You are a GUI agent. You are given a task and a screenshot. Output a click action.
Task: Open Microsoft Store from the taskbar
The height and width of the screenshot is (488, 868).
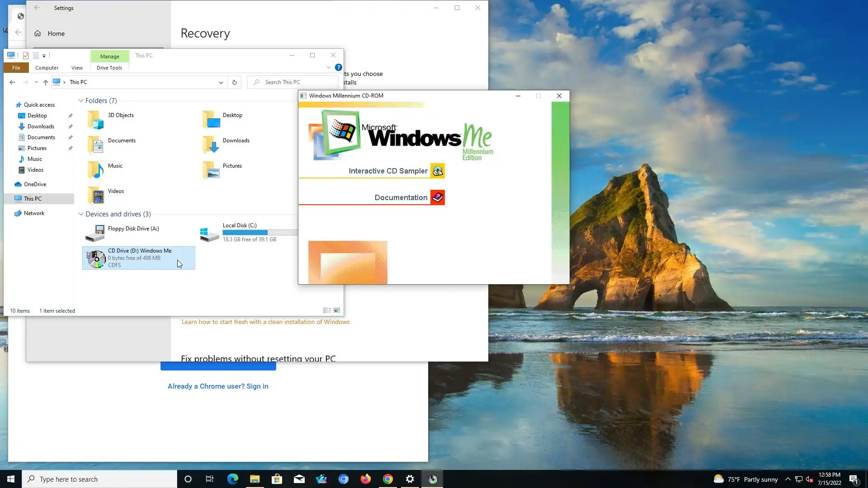[x=277, y=479]
